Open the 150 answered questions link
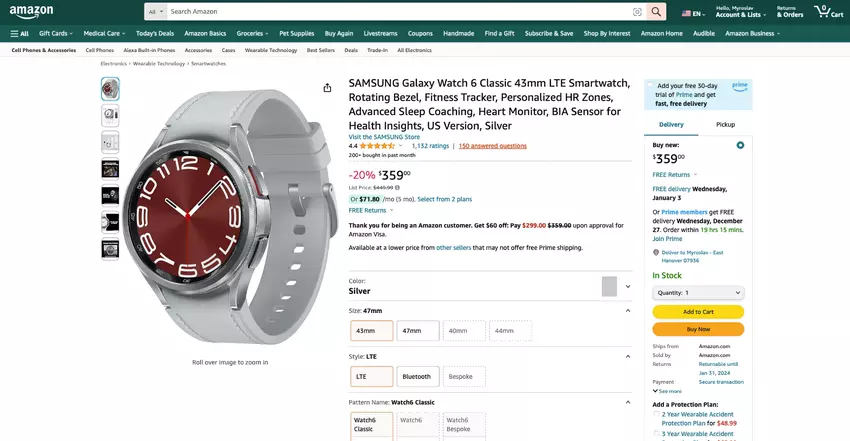850x441 pixels. [492, 146]
